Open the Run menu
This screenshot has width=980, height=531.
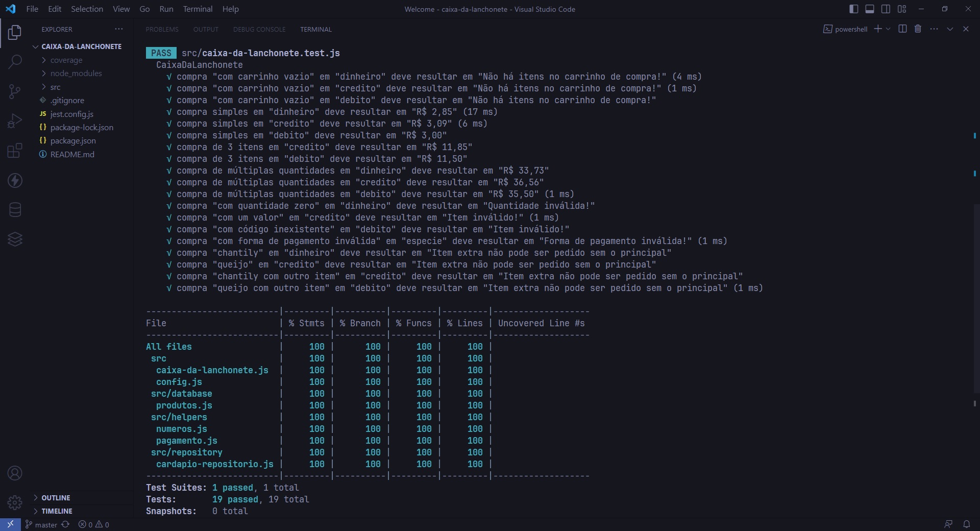166,9
